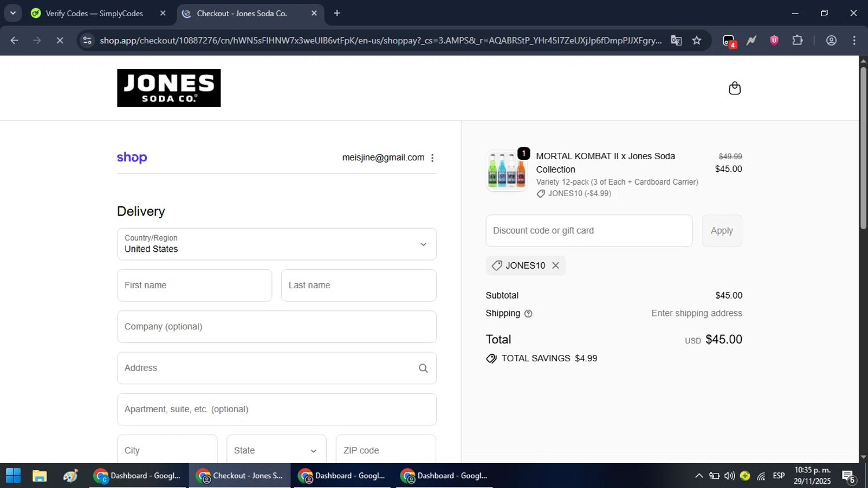The width and height of the screenshot is (868, 488).
Task: Bookmark this page with the star
Action: pyautogui.click(x=697, y=41)
